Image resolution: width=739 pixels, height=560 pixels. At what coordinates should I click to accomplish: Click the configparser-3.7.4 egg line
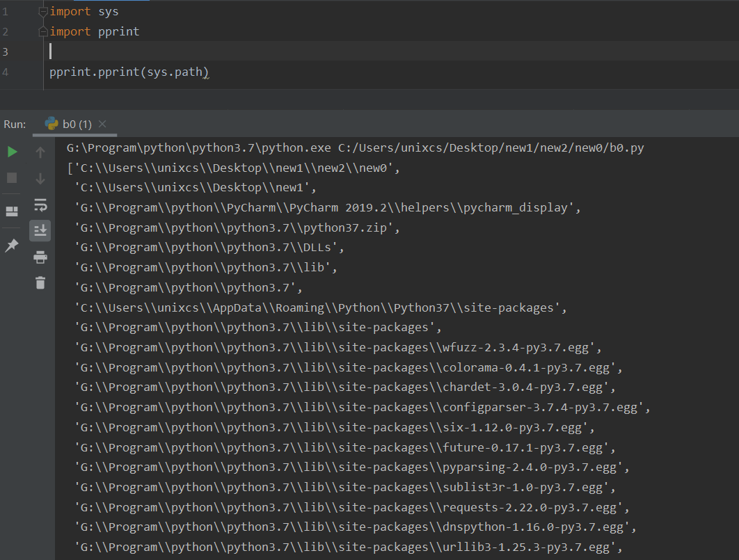pyautogui.click(x=363, y=408)
